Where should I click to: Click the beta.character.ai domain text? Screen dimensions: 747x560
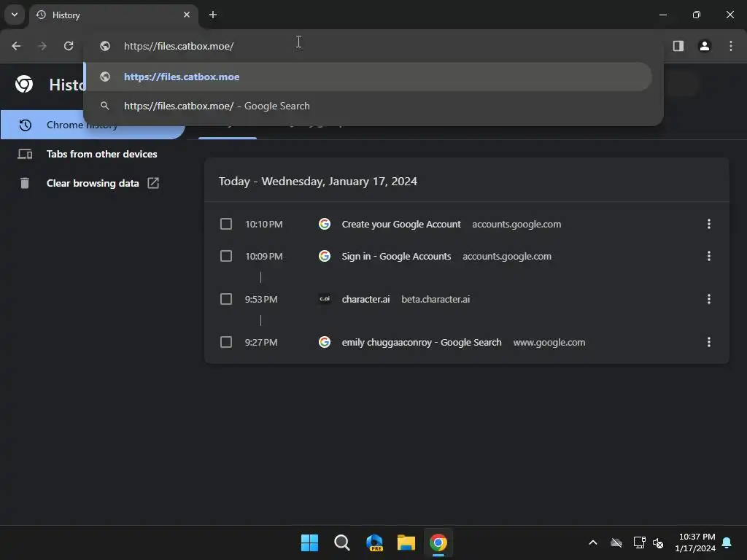point(436,299)
